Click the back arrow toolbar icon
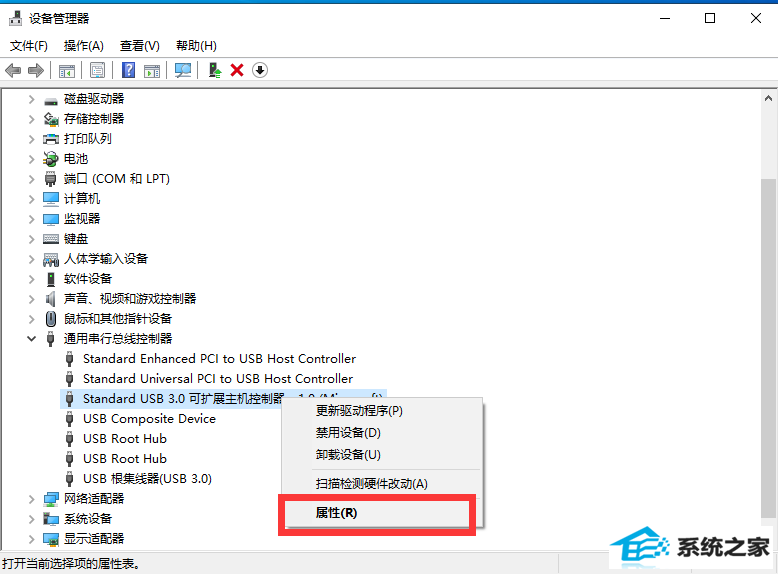This screenshot has width=778, height=574. (13, 70)
